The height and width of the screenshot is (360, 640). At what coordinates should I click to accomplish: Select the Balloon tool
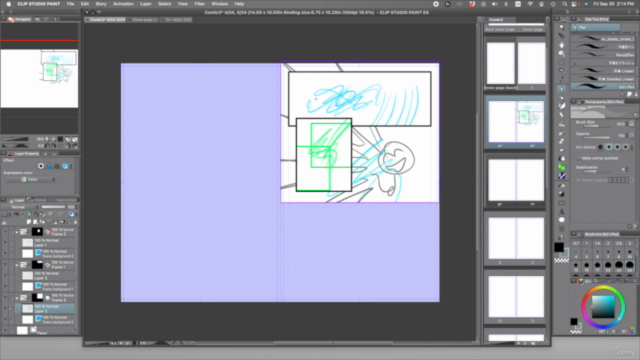point(562,220)
